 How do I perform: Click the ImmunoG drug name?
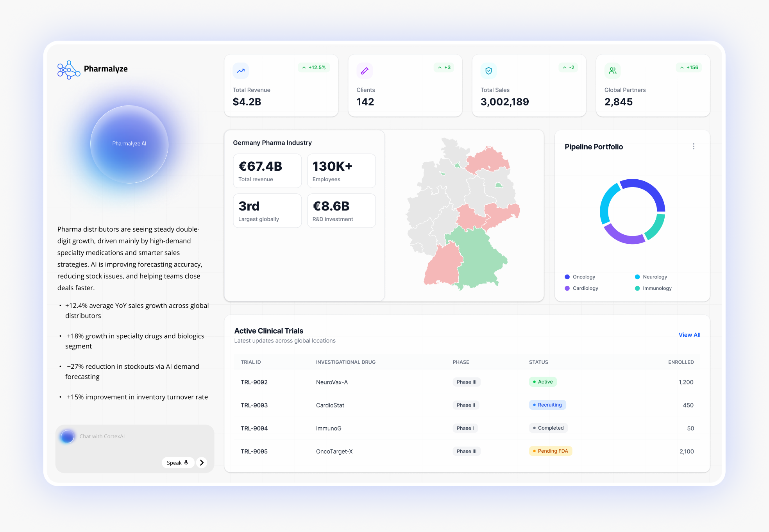(x=329, y=428)
